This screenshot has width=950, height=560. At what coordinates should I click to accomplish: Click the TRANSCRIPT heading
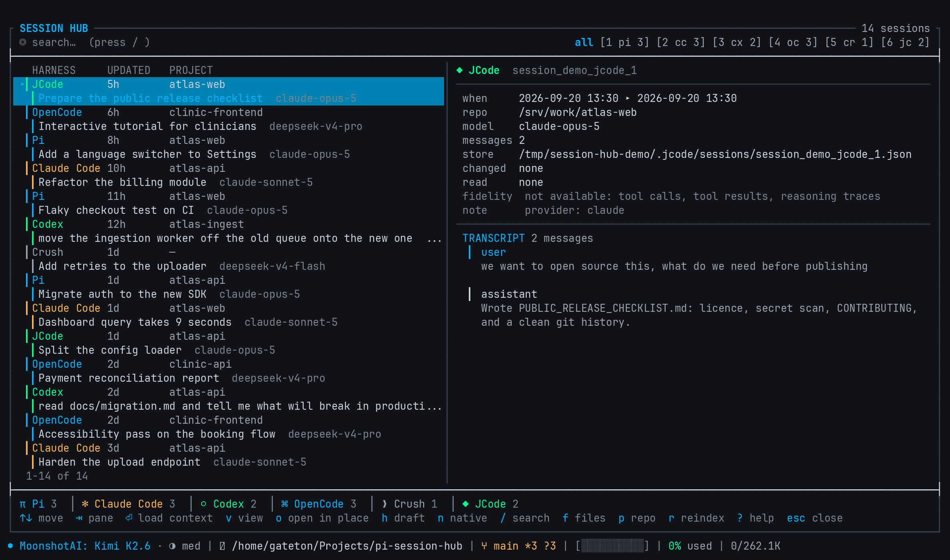pyautogui.click(x=494, y=238)
